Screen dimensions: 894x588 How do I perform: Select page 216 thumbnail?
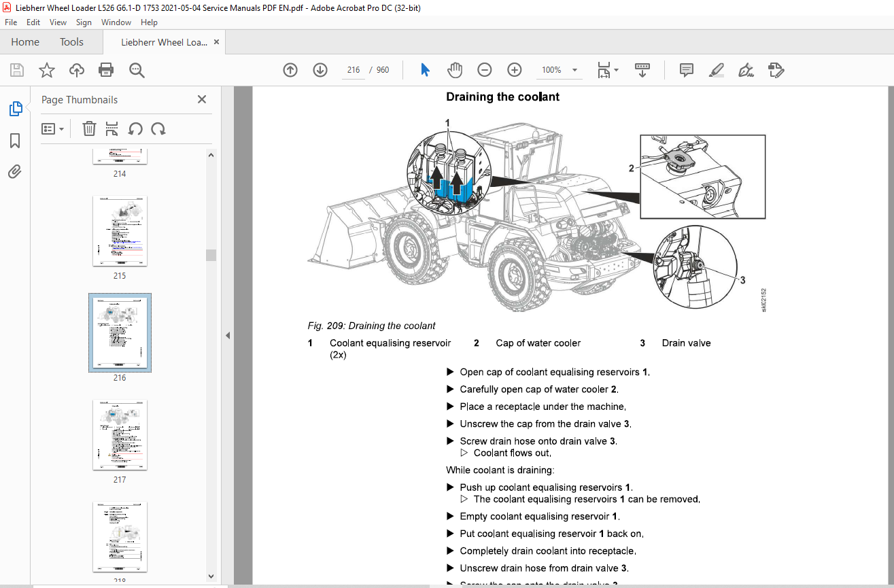pyautogui.click(x=120, y=333)
